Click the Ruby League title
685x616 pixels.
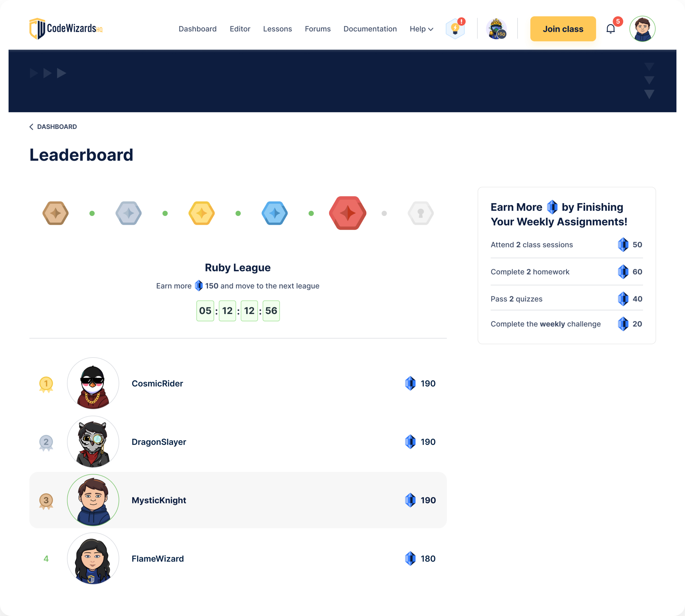pos(238,268)
